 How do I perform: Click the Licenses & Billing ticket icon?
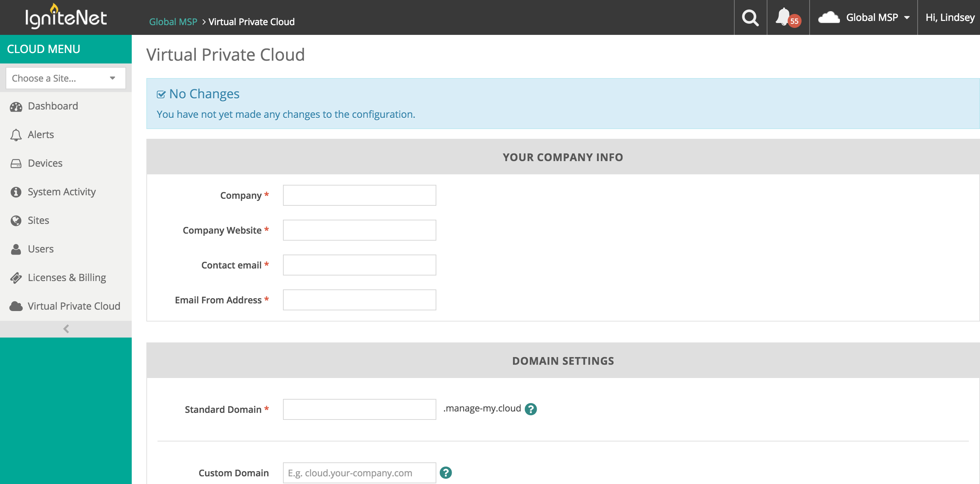click(x=16, y=278)
